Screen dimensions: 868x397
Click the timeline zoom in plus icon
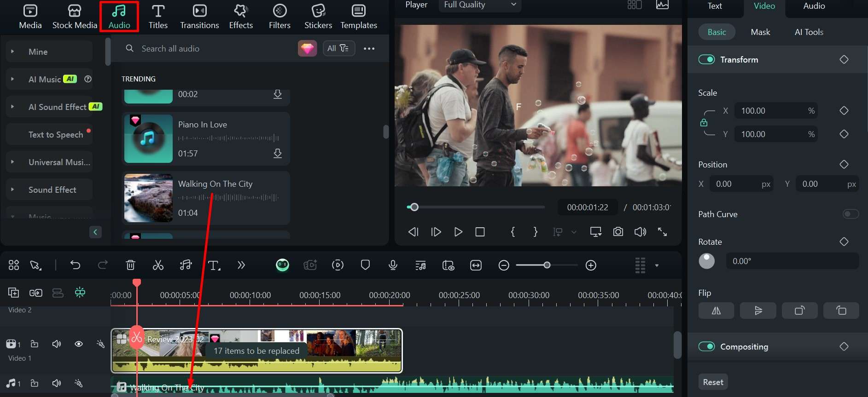click(591, 265)
